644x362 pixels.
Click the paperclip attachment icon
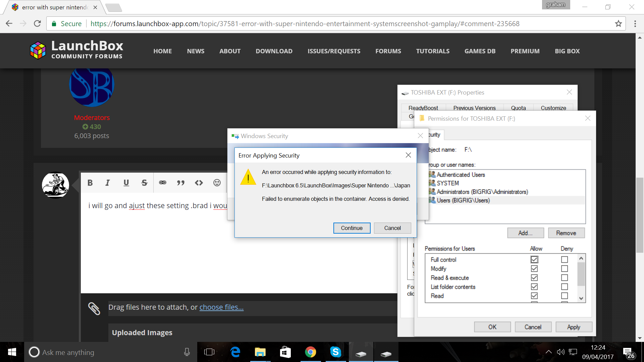pyautogui.click(x=94, y=308)
